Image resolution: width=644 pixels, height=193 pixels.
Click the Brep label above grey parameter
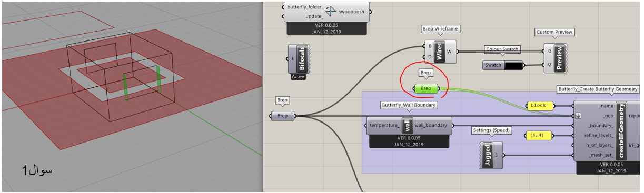(283, 100)
